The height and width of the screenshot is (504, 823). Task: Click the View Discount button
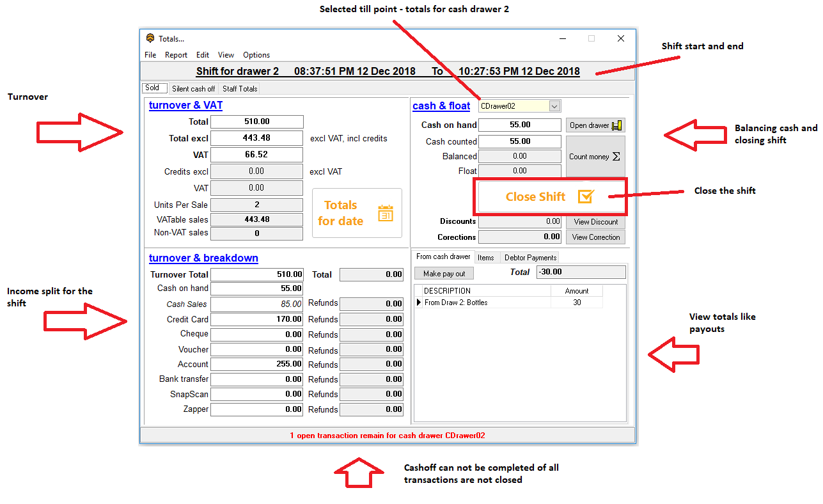(x=595, y=222)
